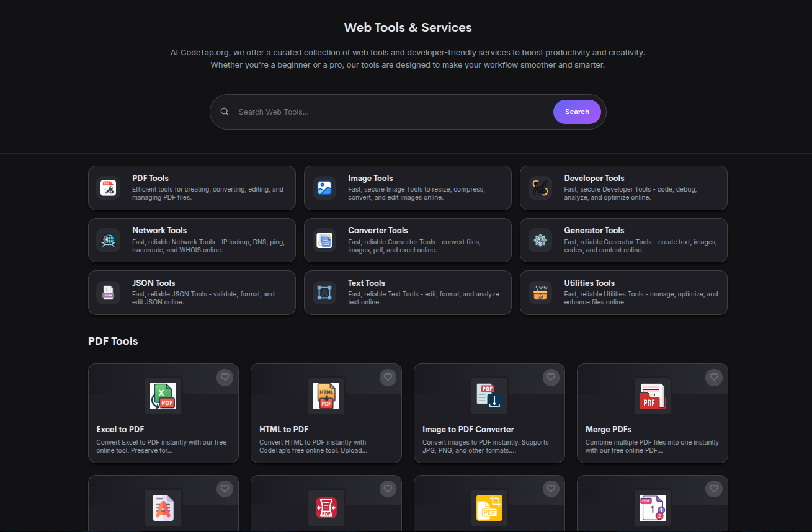This screenshot has height=532, width=812.
Task: Open the Excel to PDF icon
Action: click(163, 396)
